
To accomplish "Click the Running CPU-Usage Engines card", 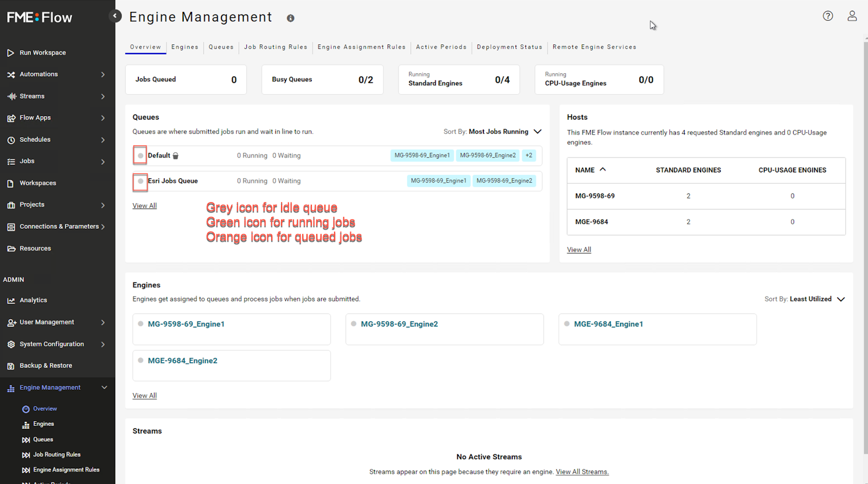I will coord(599,80).
